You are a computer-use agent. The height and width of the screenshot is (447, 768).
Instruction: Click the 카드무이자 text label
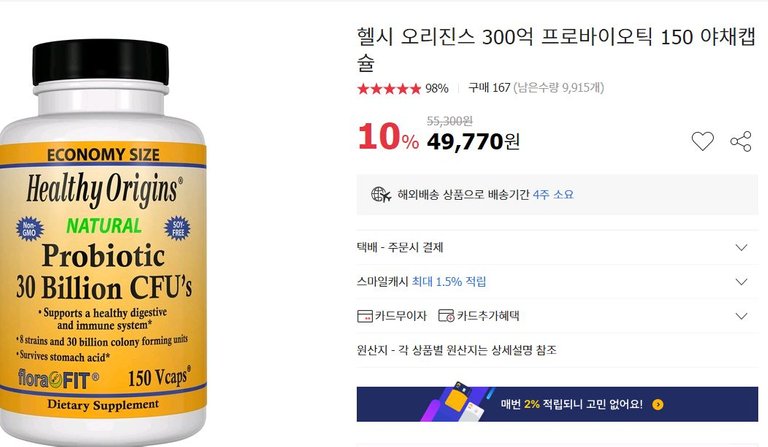point(401,316)
